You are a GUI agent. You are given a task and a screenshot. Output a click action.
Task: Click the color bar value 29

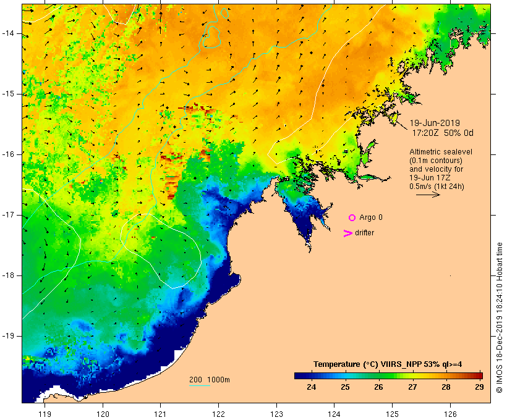pyautogui.click(x=480, y=387)
